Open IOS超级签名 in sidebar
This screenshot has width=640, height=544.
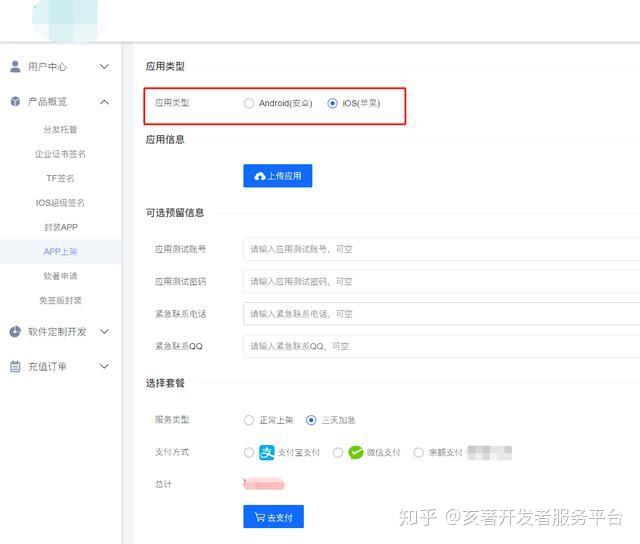(x=60, y=203)
